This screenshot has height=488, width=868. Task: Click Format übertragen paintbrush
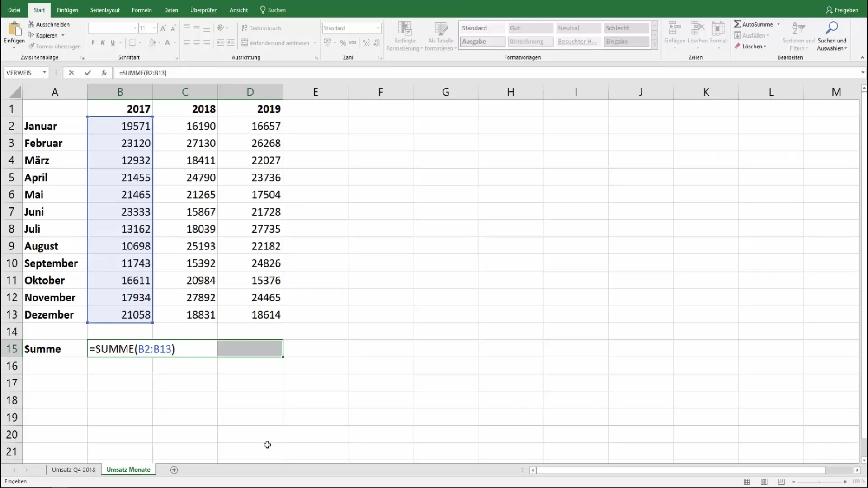[31, 46]
